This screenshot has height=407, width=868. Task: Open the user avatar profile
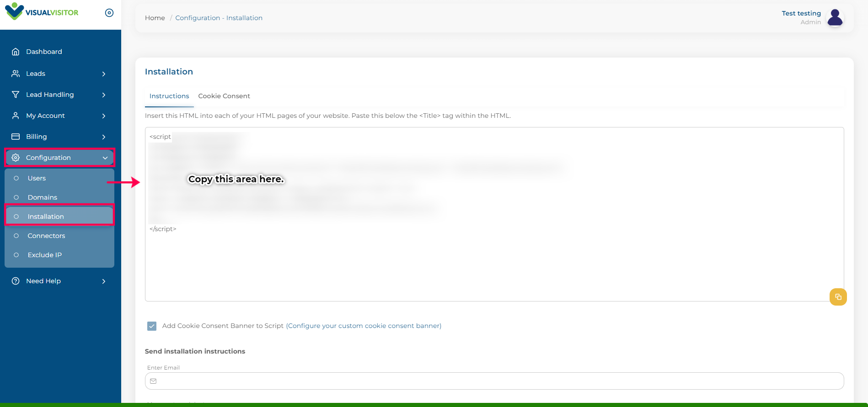(835, 18)
